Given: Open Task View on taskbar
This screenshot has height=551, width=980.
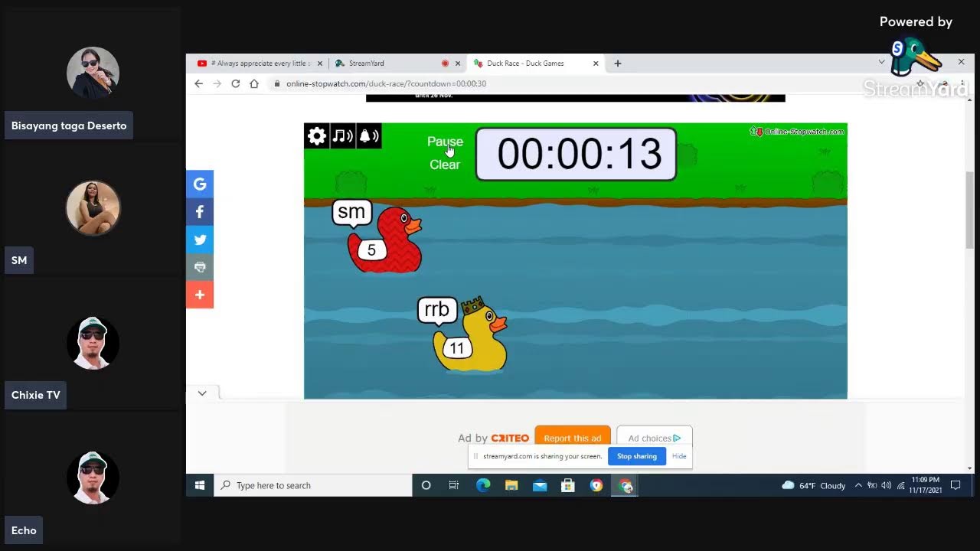Looking at the screenshot, I should click(454, 485).
